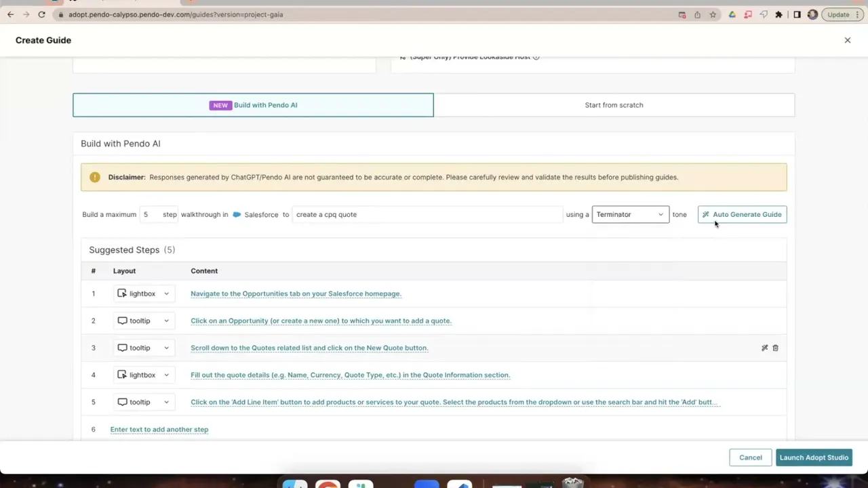Click the Salesforce cloud icon

click(237, 214)
